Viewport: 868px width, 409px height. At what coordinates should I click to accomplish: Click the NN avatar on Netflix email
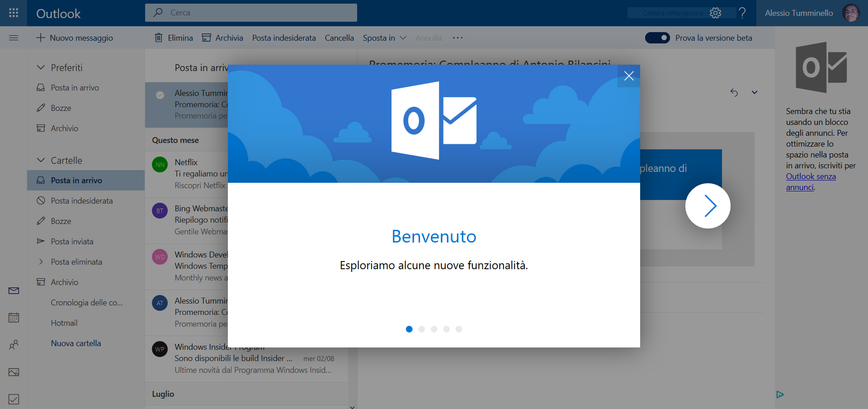(x=160, y=165)
